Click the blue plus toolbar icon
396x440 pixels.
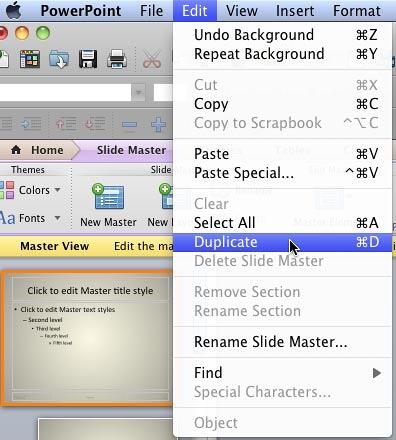point(158,124)
